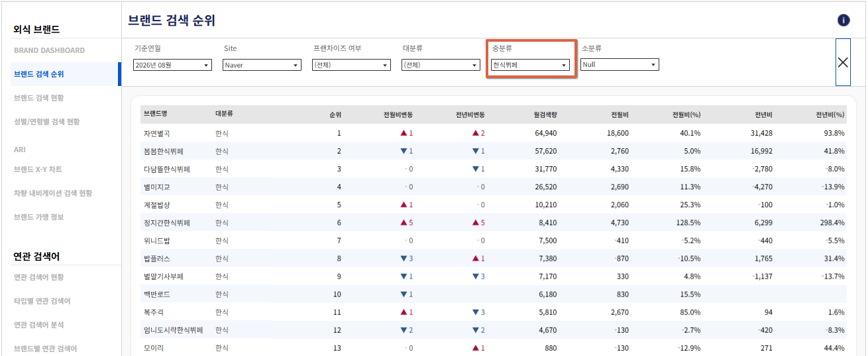Click the info icon at top right
Viewport: 868px width, 356px height.
click(x=843, y=20)
